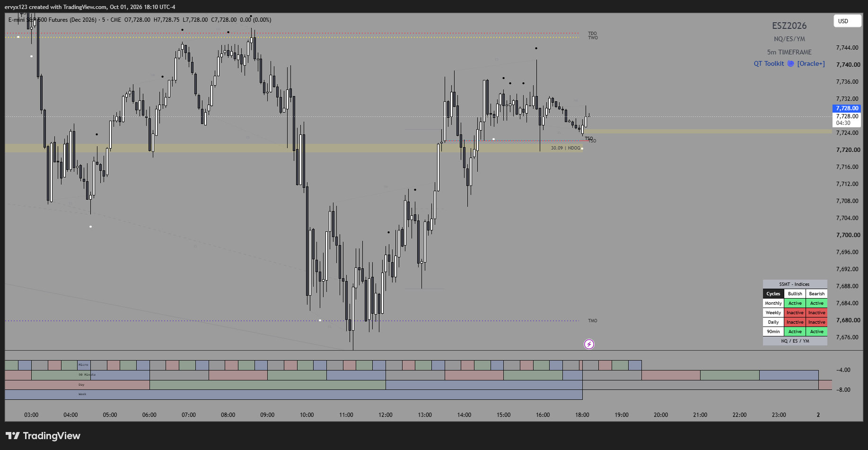This screenshot has width=868, height=450.
Task: Click the 90min row label
Action: 773,332
